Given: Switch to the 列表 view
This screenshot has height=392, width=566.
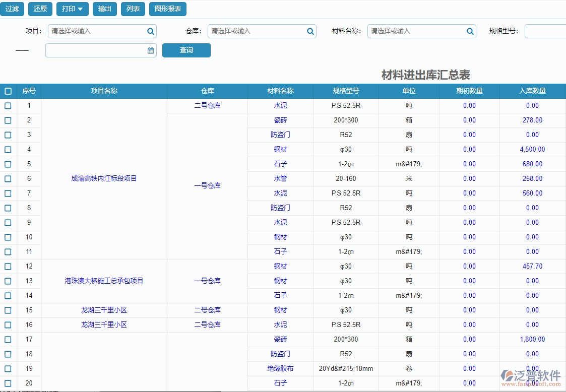Looking at the screenshot, I should (133, 9).
